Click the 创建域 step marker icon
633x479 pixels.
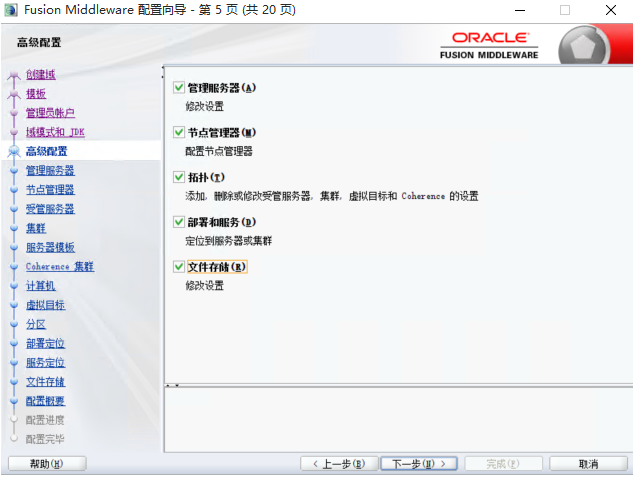tap(14, 75)
